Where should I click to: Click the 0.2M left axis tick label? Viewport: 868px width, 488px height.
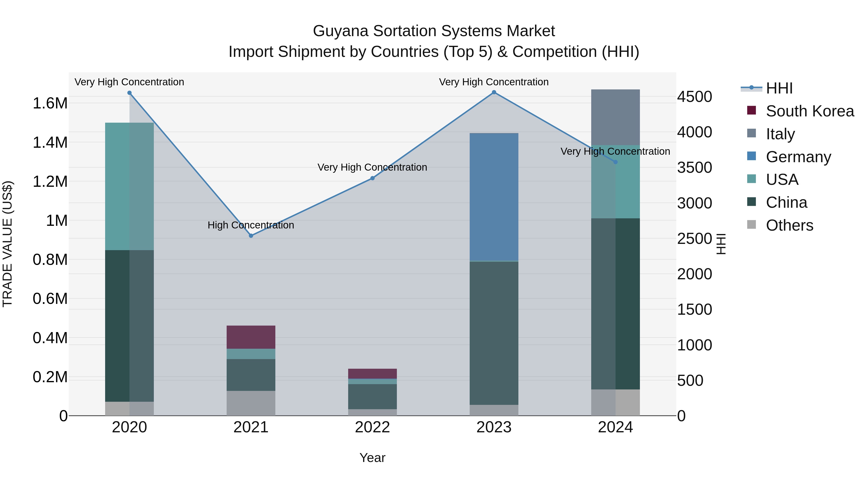[50, 377]
